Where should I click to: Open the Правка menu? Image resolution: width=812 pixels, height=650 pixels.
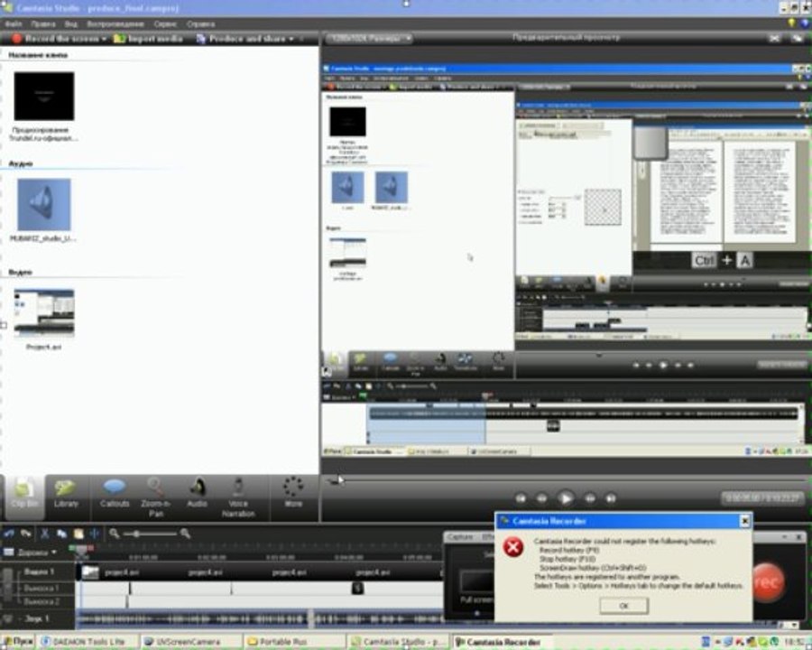[43, 23]
